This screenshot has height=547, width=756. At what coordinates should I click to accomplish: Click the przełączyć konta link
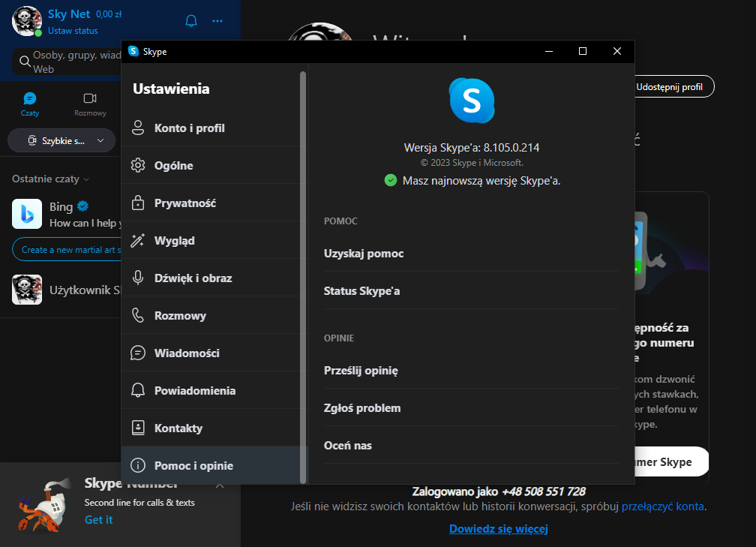662,506
